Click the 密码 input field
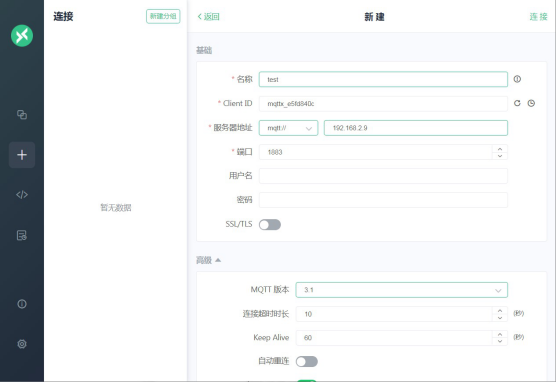 [x=383, y=200]
